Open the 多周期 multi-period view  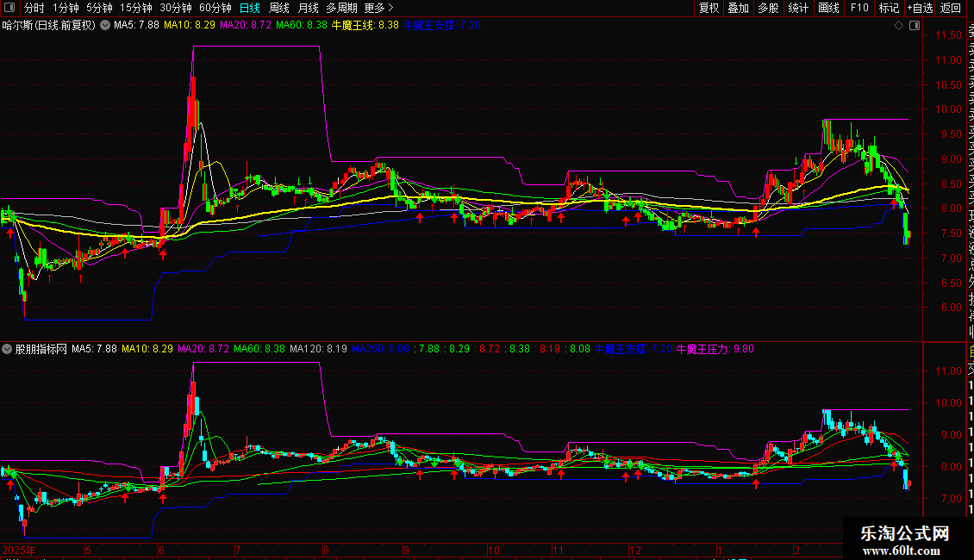pyautogui.click(x=341, y=8)
